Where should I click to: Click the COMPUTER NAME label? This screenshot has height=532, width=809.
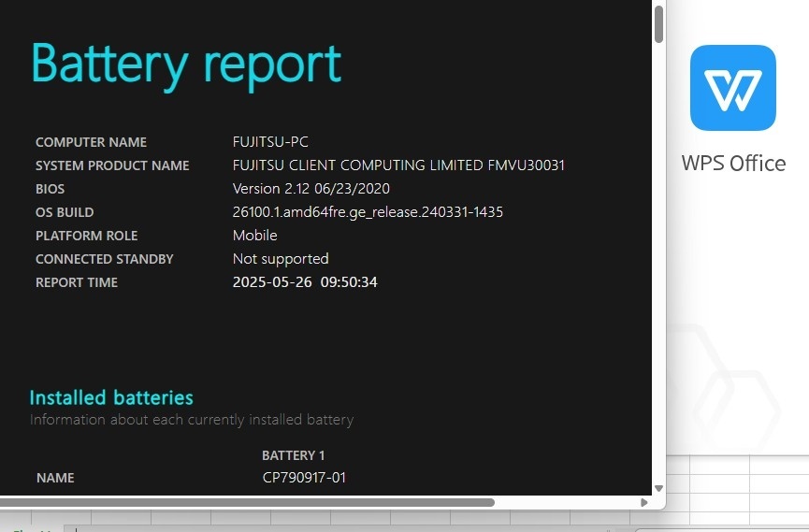[x=92, y=142]
